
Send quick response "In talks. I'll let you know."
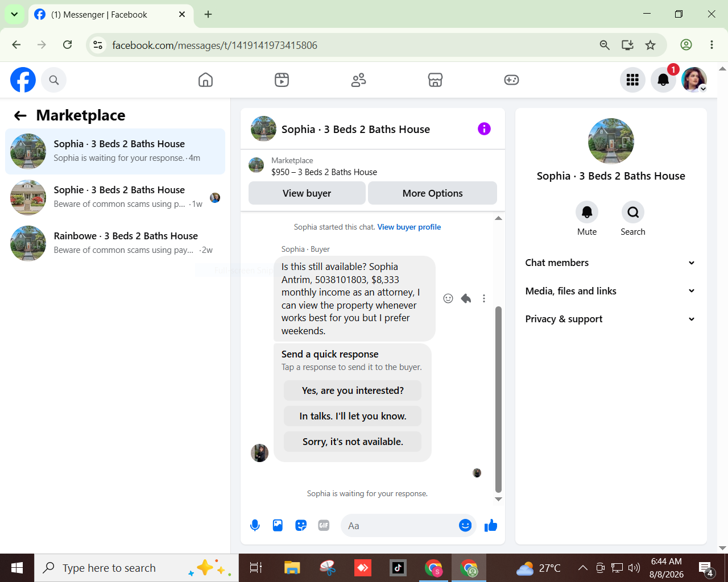click(x=353, y=416)
